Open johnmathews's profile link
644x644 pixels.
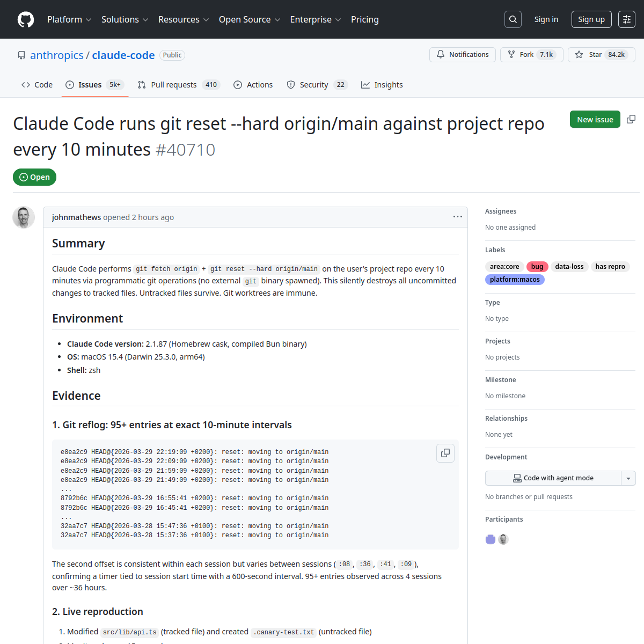pos(76,217)
